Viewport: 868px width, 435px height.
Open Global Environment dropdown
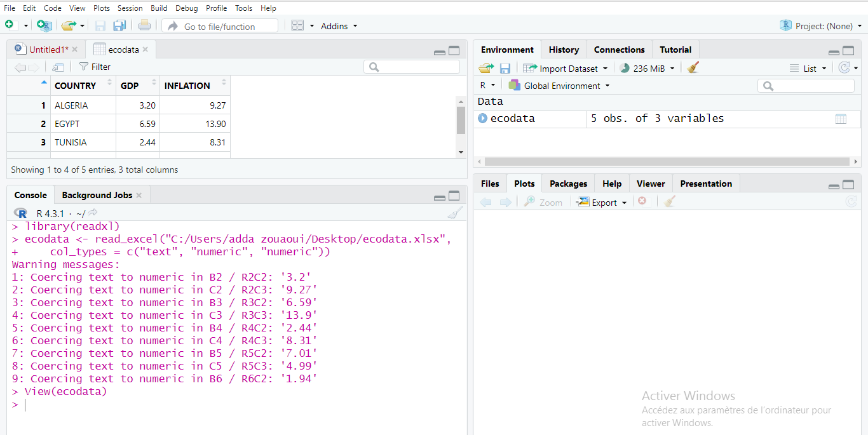click(x=559, y=86)
